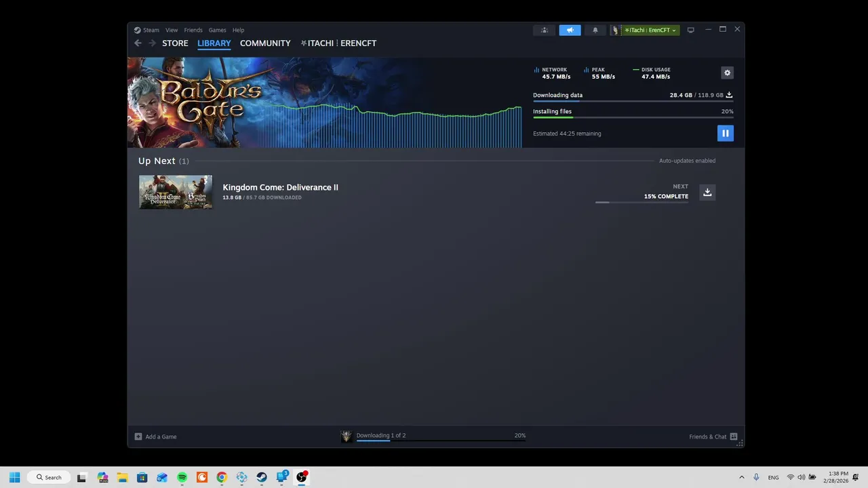The height and width of the screenshot is (488, 868).
Task: Open Kingdom Come: Deliverance II thumbnail
Action: click(x=176, y=192)
